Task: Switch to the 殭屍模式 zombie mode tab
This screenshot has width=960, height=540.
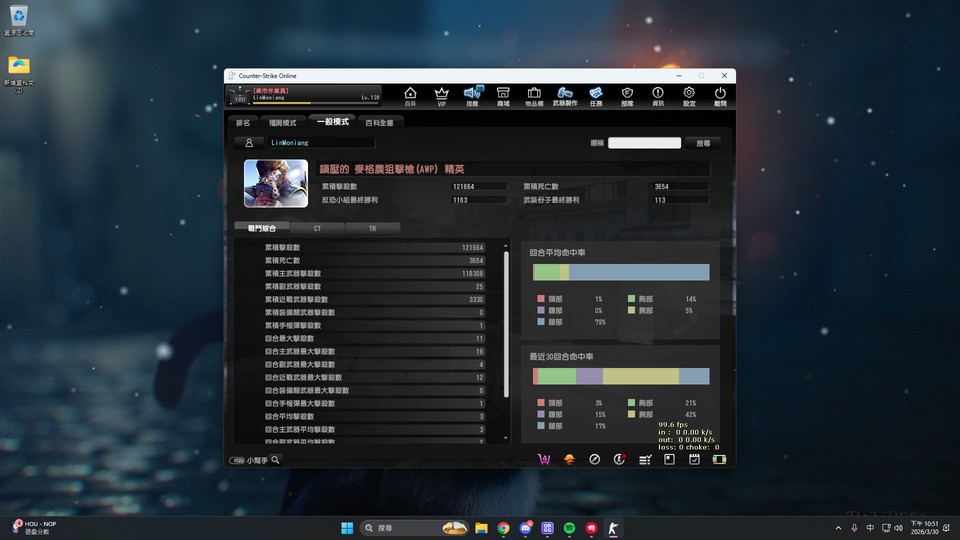Action: [x=283, y=123]
